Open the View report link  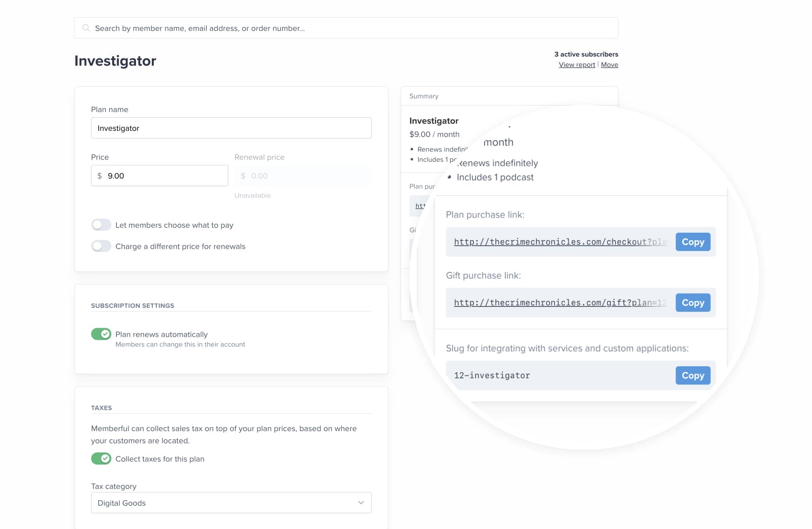577,64
